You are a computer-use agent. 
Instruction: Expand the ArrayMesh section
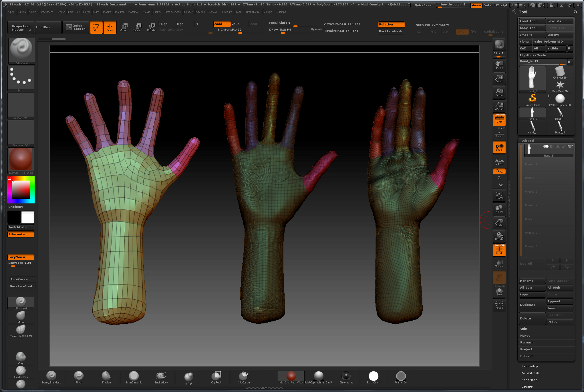pyautogui.click(x=530, y=373)
